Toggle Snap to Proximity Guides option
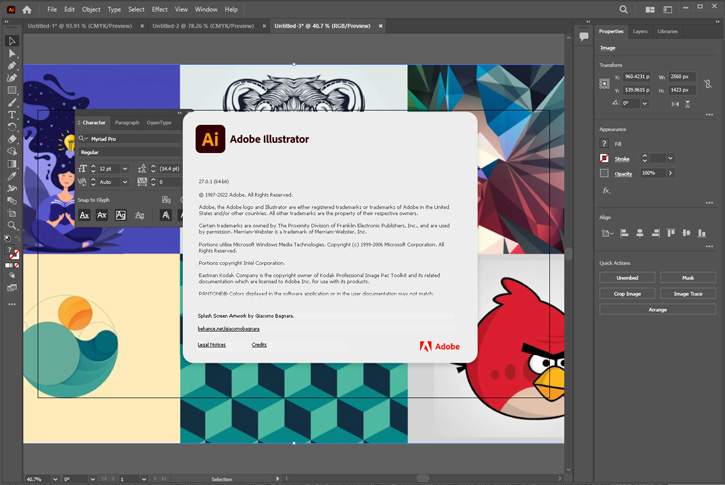Viewport: 725px width, 485px height. pos(139,215)
